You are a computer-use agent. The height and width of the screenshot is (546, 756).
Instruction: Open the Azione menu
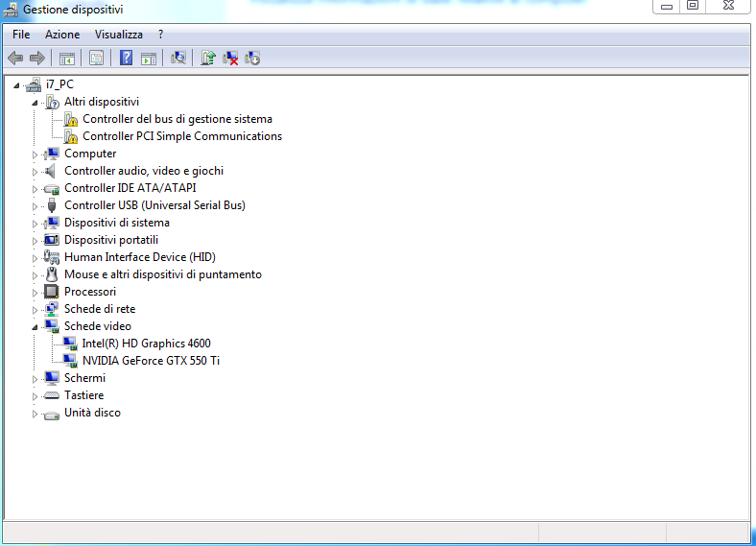[x=62, y=35]
